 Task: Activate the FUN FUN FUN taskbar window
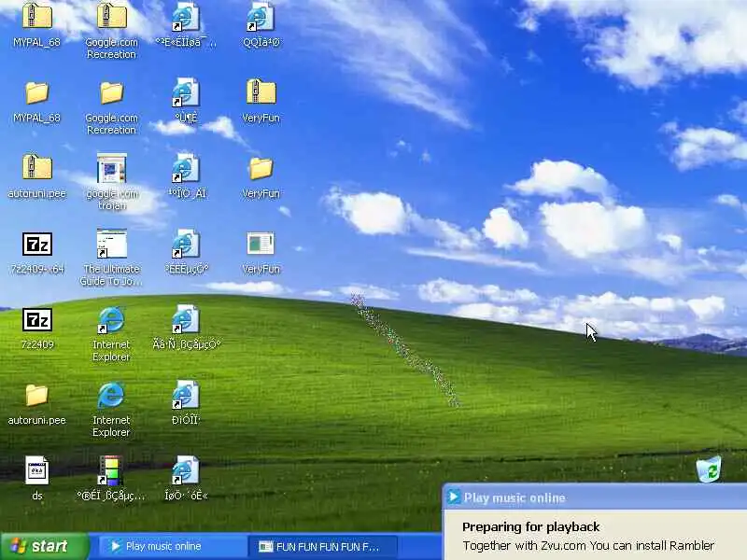pos(322,547)
